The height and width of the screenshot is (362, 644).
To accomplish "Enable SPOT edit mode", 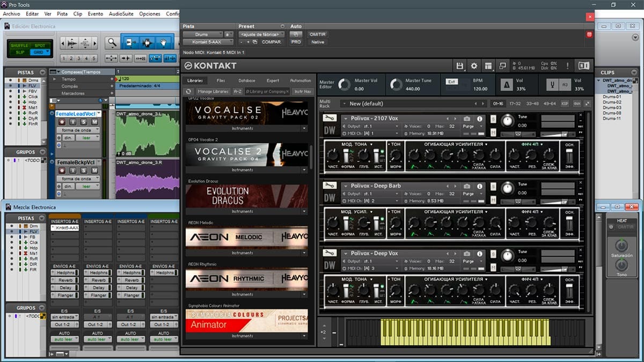I will coord(40,46).
